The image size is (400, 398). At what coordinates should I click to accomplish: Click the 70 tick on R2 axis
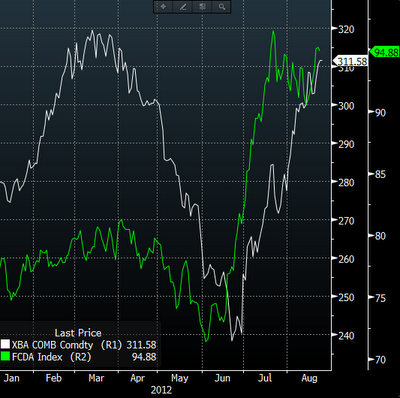point(380,360)
